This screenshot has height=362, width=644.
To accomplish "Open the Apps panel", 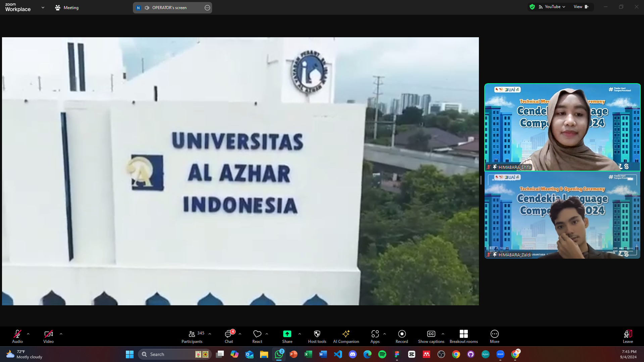I will (375, 337).
